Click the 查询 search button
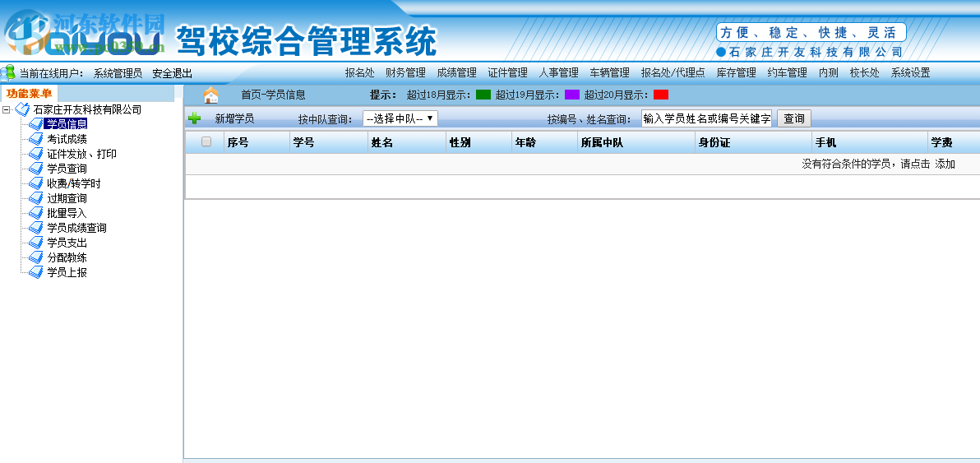 click(x=793, y=118)
